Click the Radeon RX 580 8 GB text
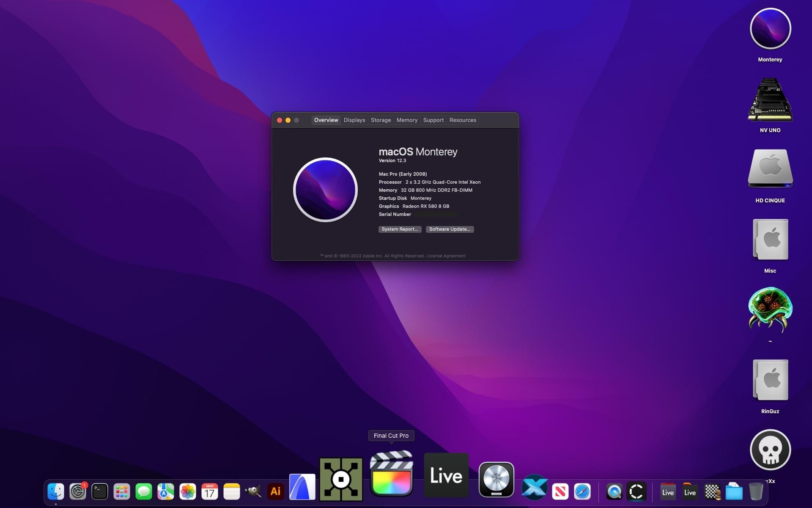812x508 pixels. (425, 206)
